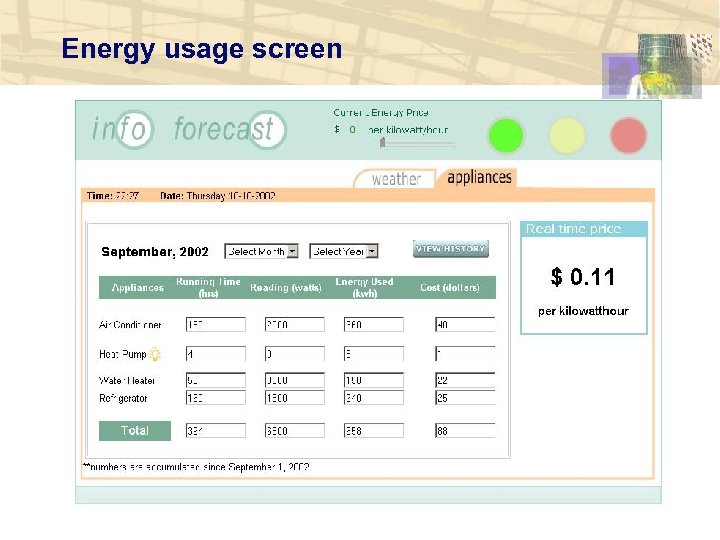Click the Energy Used (kwh) column header

point(364,287)
